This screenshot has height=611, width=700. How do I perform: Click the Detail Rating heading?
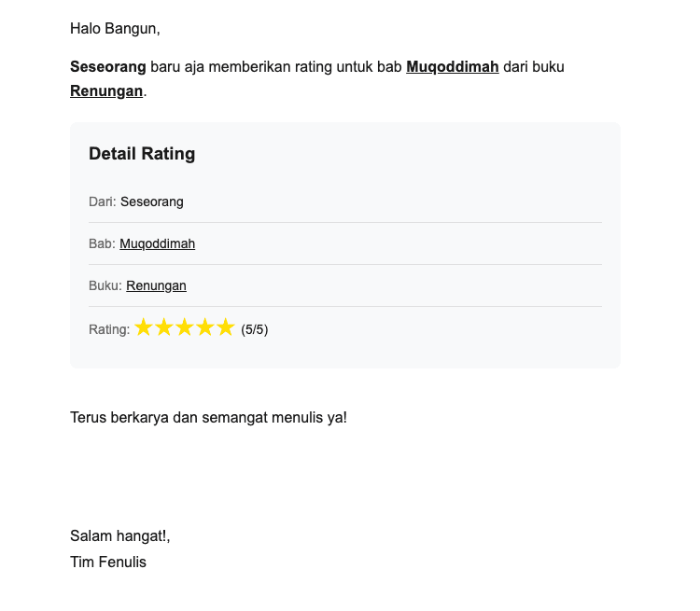[142, 154]
